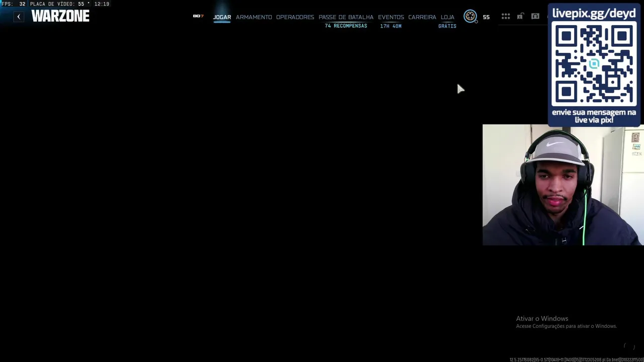
Task: Open the ARMAMENTO tab
Action: tap(254, 17)
